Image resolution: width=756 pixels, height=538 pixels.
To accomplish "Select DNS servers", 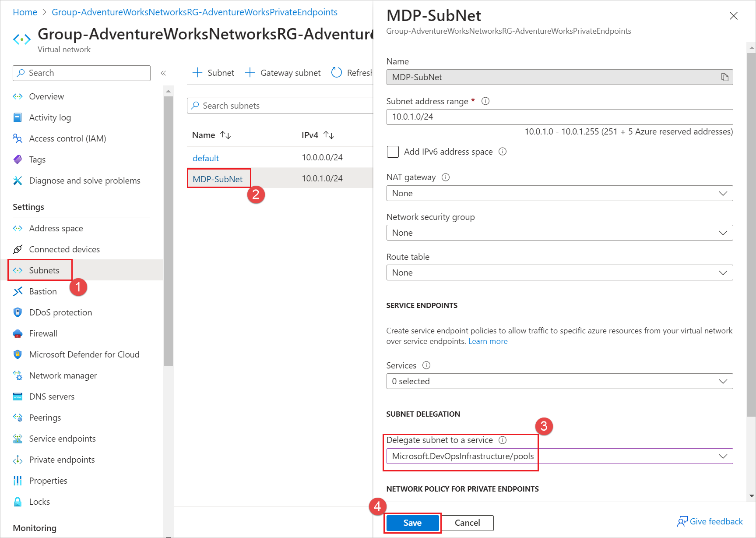I will tap(51, 396).
